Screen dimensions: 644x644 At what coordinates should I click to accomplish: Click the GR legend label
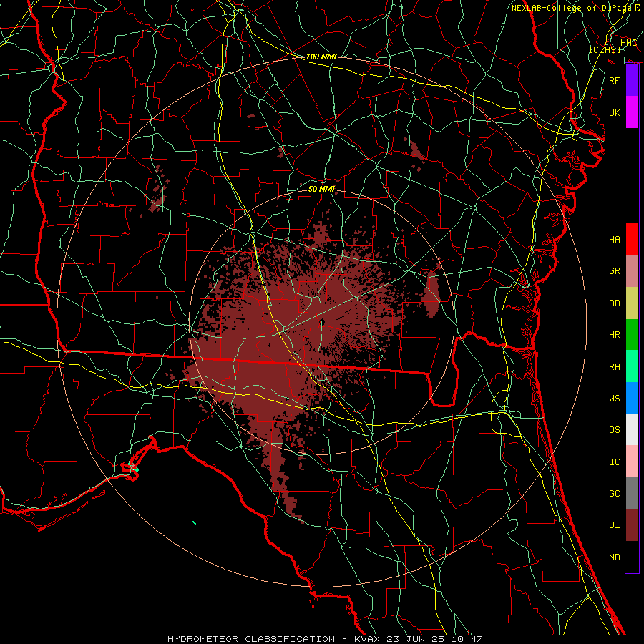tap(615, 271)
